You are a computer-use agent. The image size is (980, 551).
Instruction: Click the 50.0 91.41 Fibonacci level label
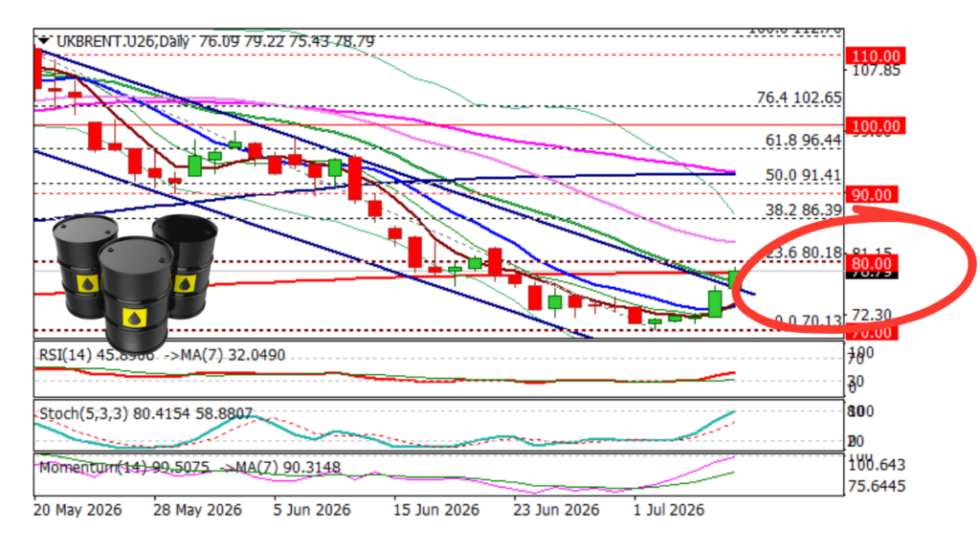[803, 175]
